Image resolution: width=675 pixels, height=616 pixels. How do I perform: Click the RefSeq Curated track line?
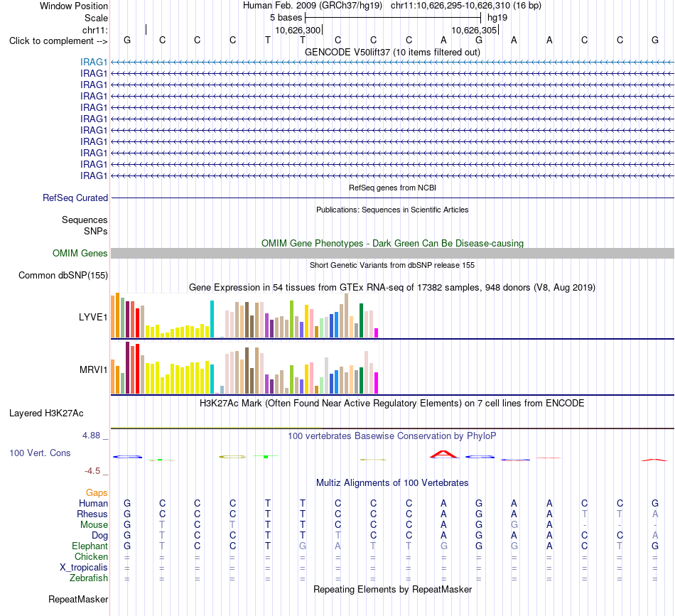(x=392, y=198)
